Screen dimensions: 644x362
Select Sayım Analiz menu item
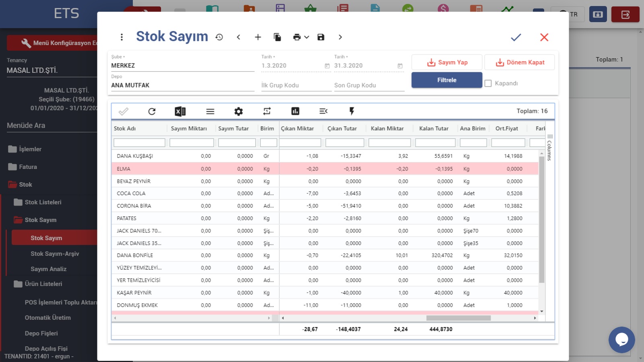pyautogui.click(x=48, y=269)
